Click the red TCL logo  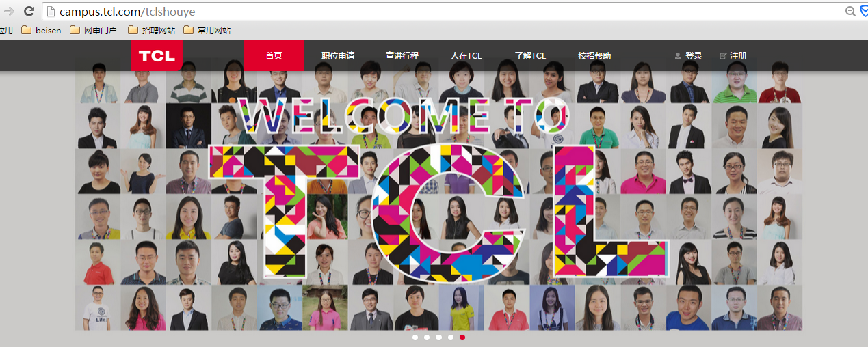pyautogui.click(x=157, y=56)
